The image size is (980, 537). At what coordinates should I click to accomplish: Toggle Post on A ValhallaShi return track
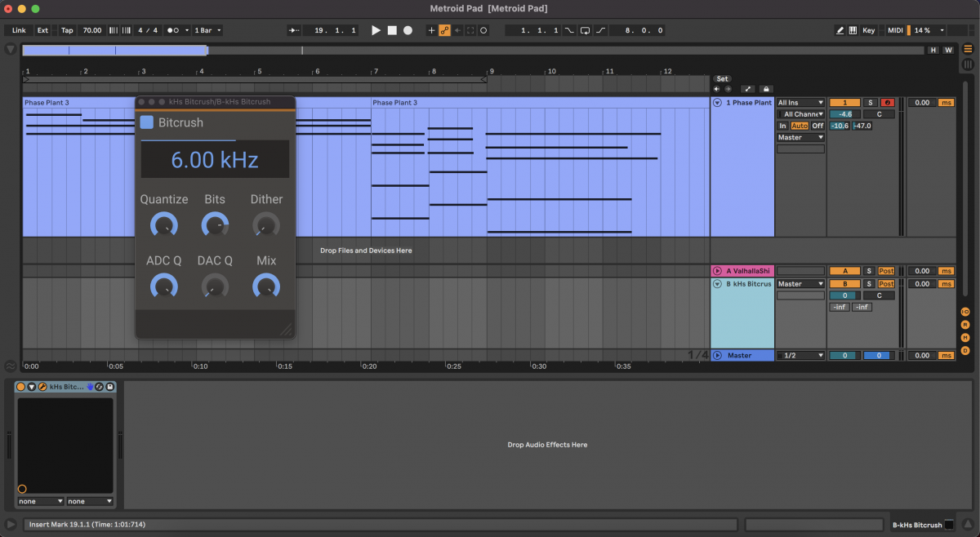coord(886,271)
